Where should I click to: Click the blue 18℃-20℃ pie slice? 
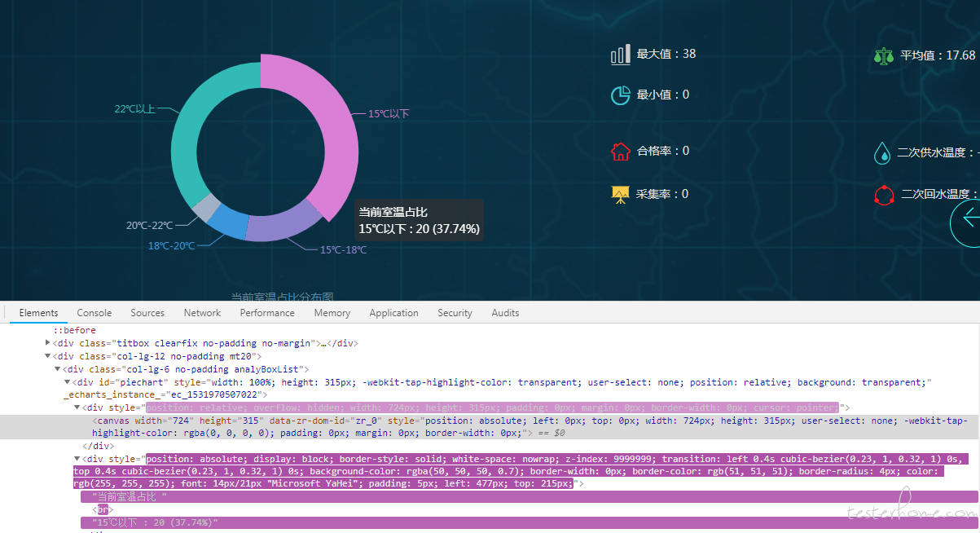click(228, 222)
